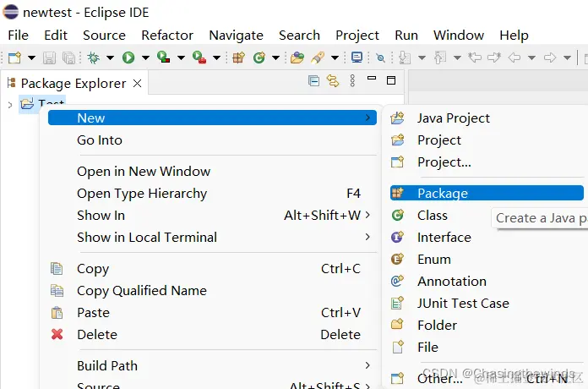
Task: Open the Show in Local Terminal submenu
Action: (212, 238)
